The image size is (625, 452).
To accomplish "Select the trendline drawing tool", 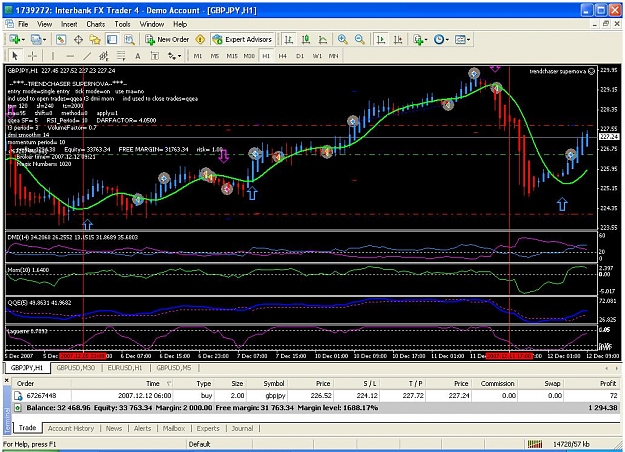I will coord(87,56).
